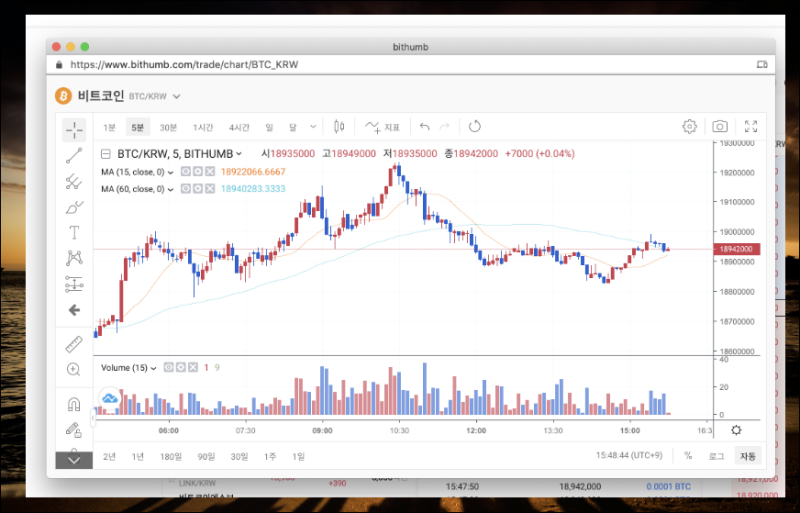
Task: Switch to 1시간 interval
Action: (x=203, y=127)
